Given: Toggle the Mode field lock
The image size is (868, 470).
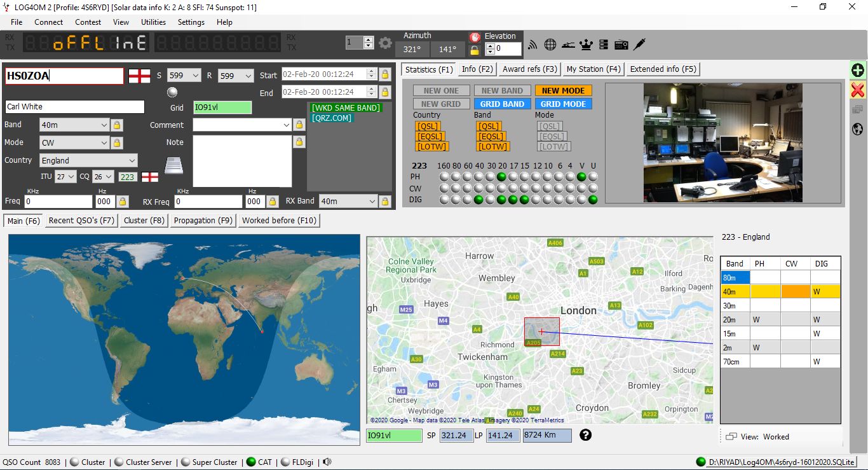Looking at the screenshot, I should pos(117,142).
